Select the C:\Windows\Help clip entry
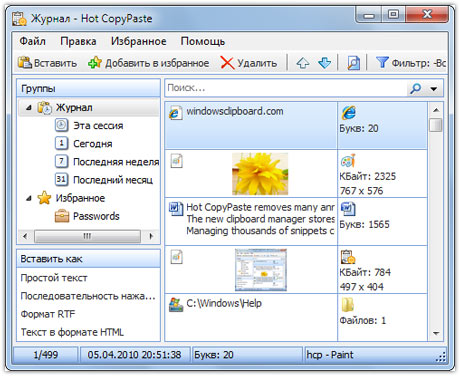 click(251, 317)
